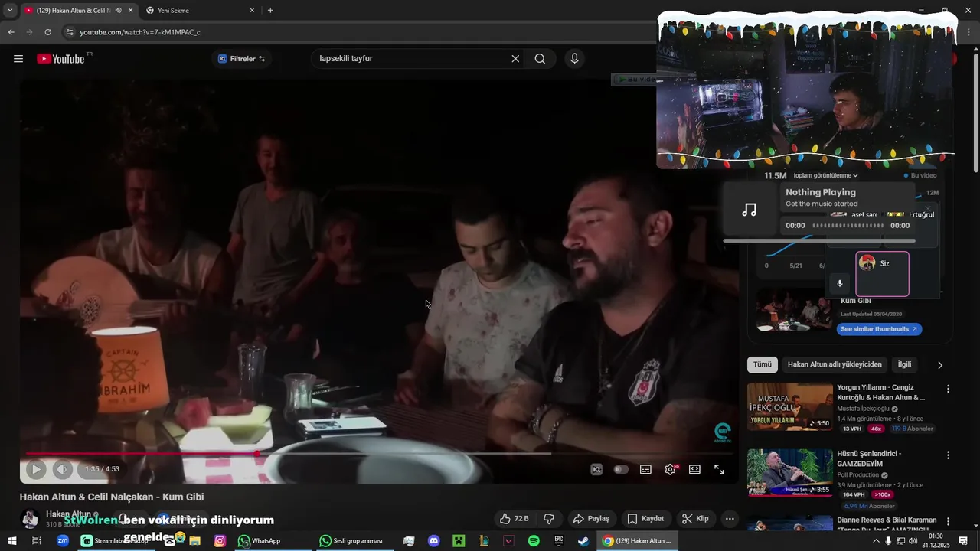Mute the video volume
The image size is (980, 551).
click(63, 469)
